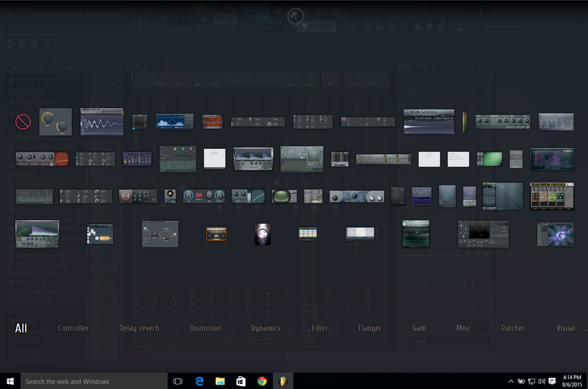Select the key mapper with orange diagonal
This screenshot has width=588, height=389.
click(360, 234)
